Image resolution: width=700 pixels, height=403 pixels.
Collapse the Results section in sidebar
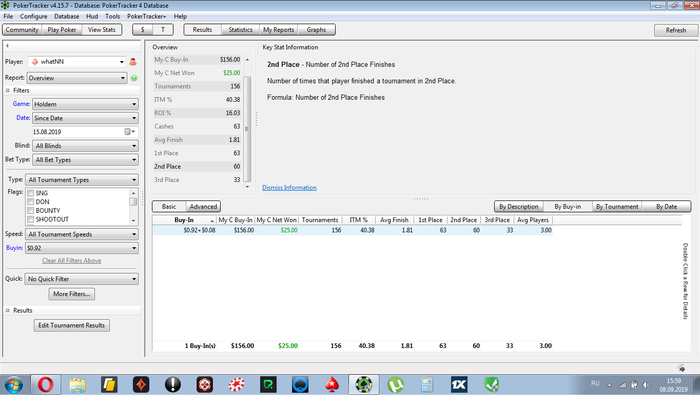click(8, 310)
